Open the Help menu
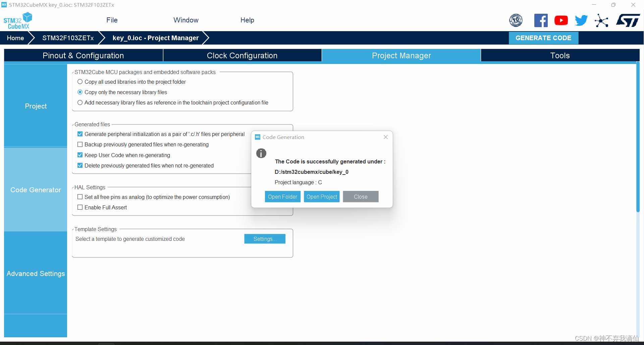The image size is (644, 345). [x=247, y=20]
